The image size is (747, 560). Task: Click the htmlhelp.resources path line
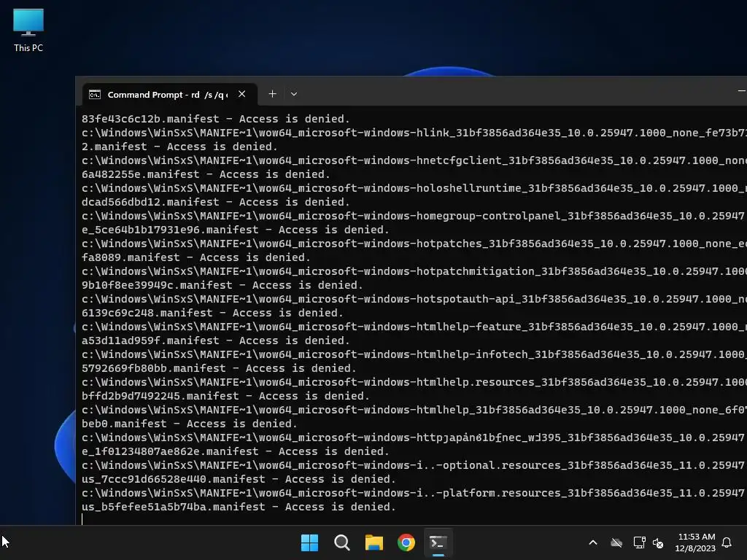coord(414,382)
